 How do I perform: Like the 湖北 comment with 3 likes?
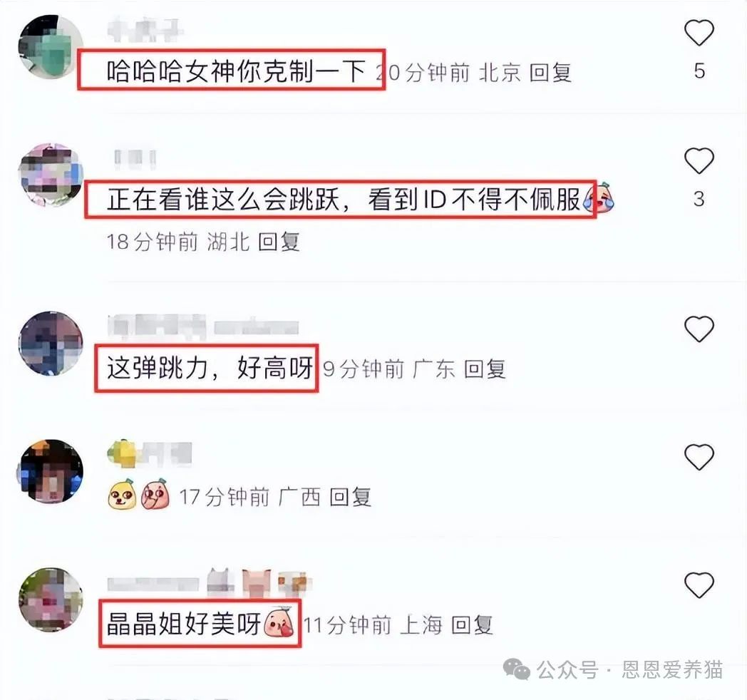(699, 160)
